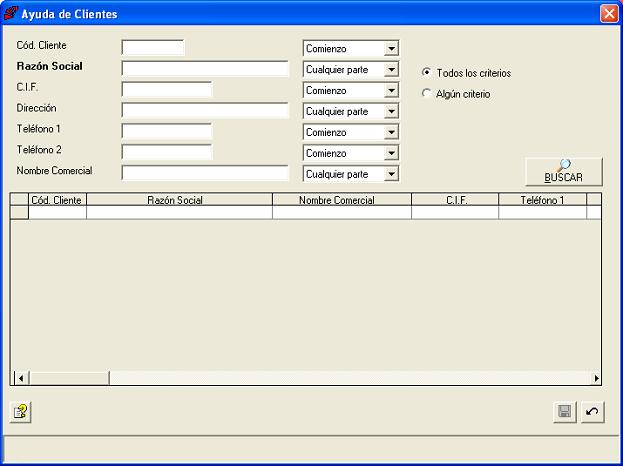Click the C.I.F. column header

(455, 200)
